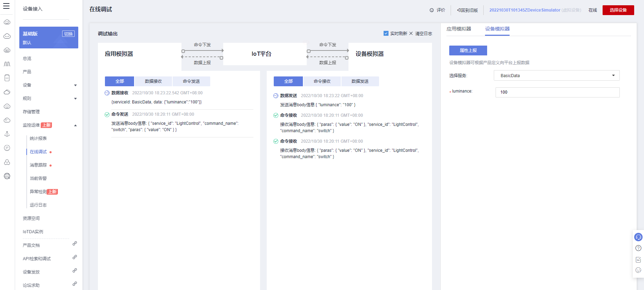
Task: Open 运行日志 submenu item
Action: point(38,205)
